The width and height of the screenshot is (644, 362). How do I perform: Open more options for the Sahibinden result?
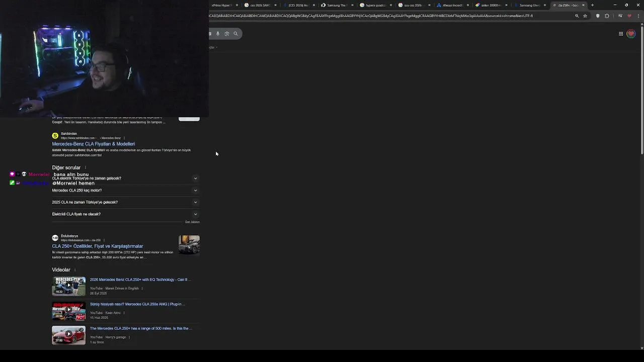pos(124,138)
